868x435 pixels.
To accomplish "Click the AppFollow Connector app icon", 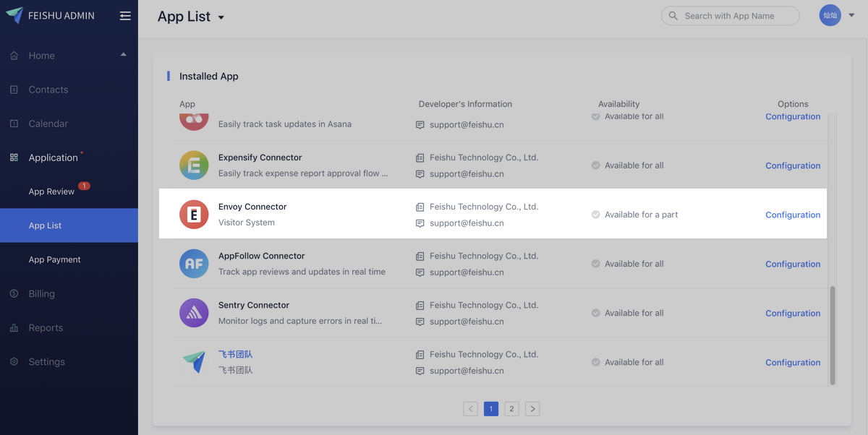I will pos(194,264).
